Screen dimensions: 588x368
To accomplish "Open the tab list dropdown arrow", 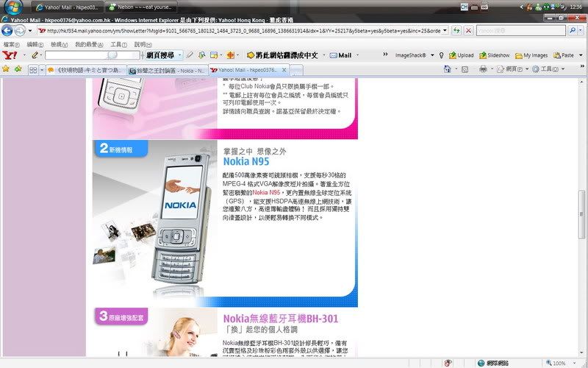I will [42, 70].
